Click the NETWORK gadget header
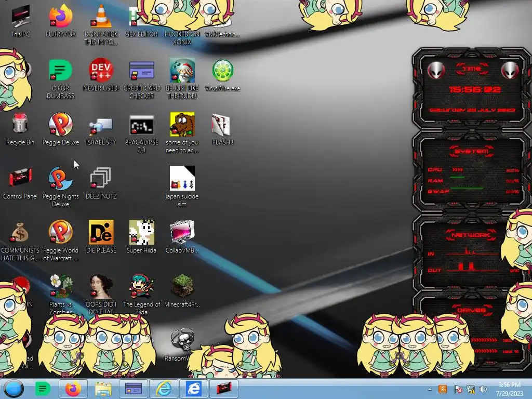532x399 pixels. point(471,235)
